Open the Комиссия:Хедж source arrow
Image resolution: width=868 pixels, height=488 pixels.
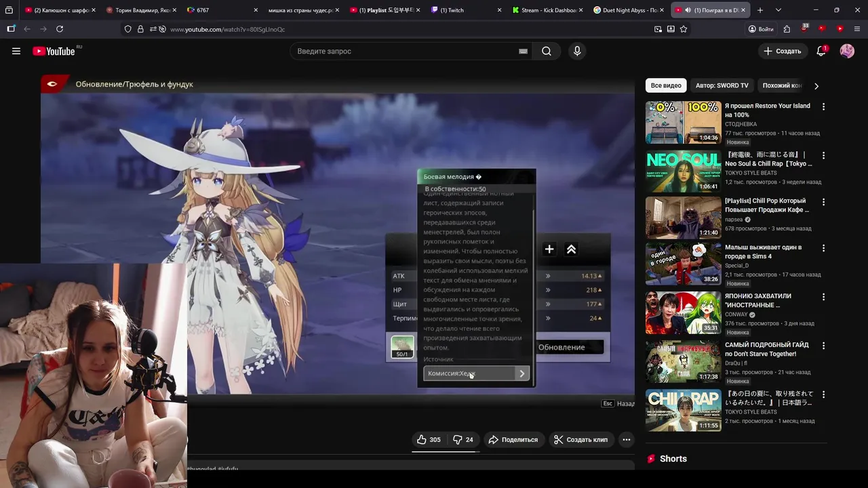point(521,373)
